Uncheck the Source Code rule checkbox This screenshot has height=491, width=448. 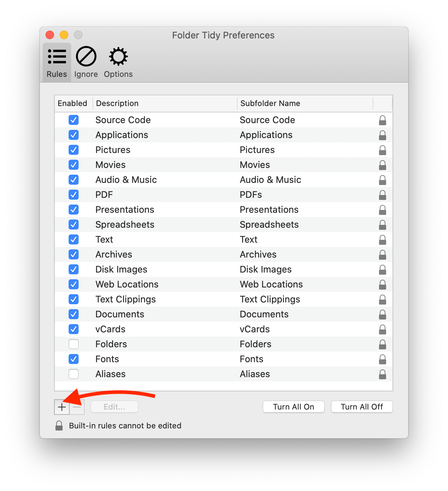tap(74, 120)
